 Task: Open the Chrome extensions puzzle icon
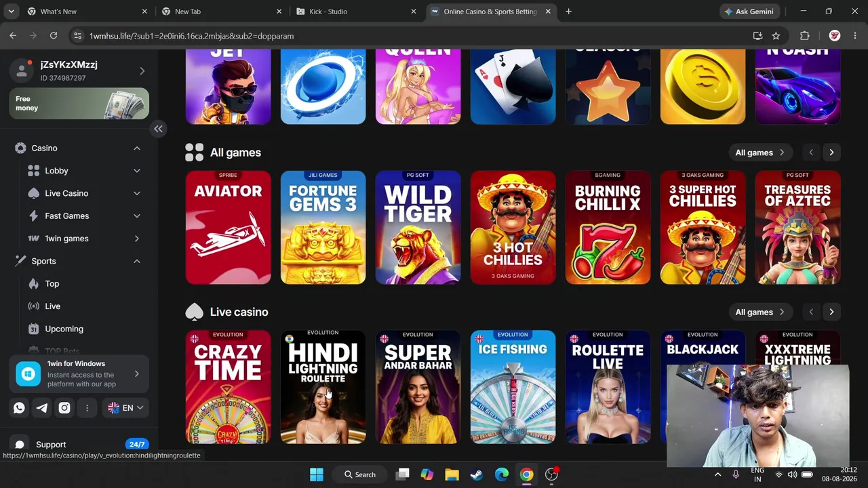pos(805,36)
